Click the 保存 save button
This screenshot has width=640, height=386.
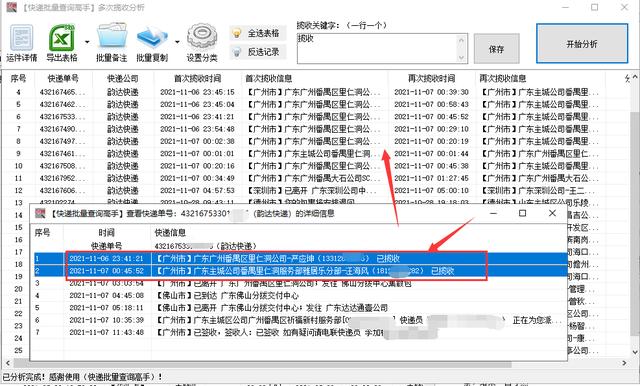click(496, 49)
